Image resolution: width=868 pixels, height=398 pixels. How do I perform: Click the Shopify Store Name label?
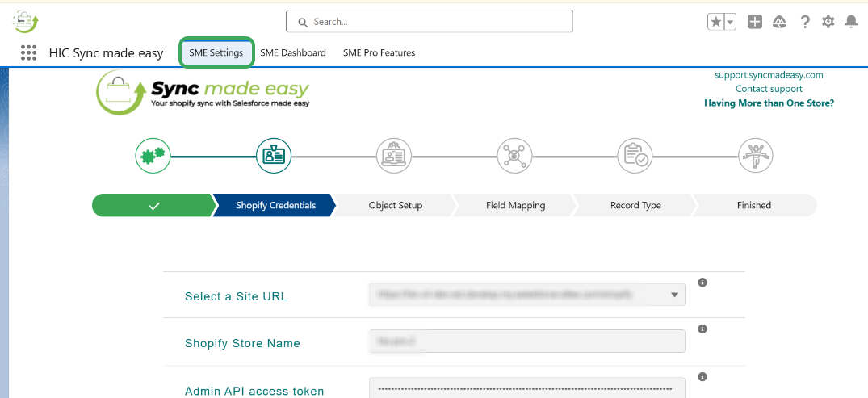click(x=242, y=343)
